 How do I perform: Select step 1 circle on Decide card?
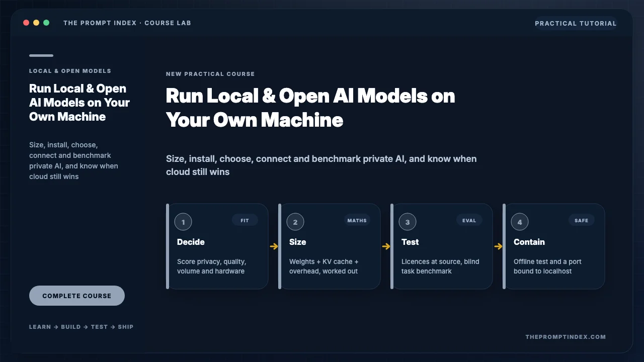pyautogui.click(x=183, y=222)
